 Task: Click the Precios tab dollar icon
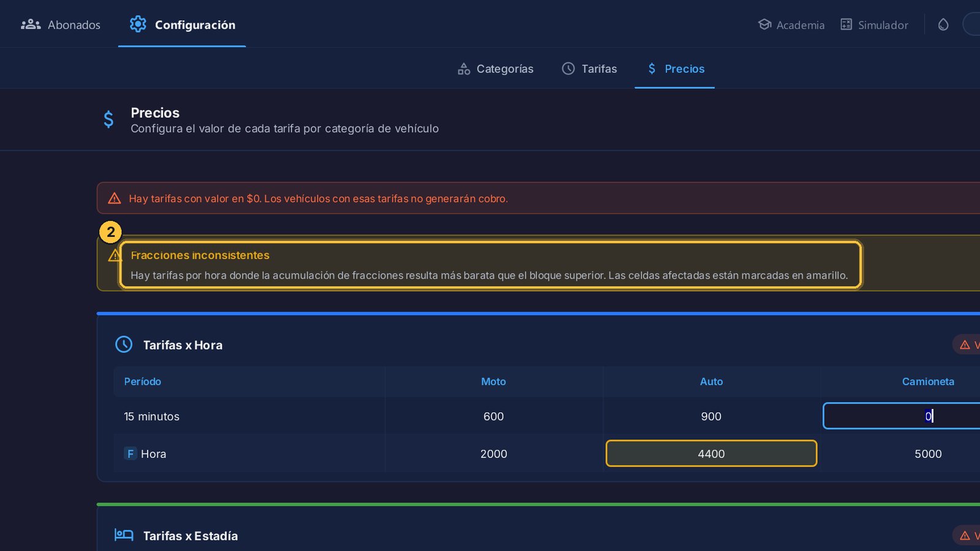[652, 69]
